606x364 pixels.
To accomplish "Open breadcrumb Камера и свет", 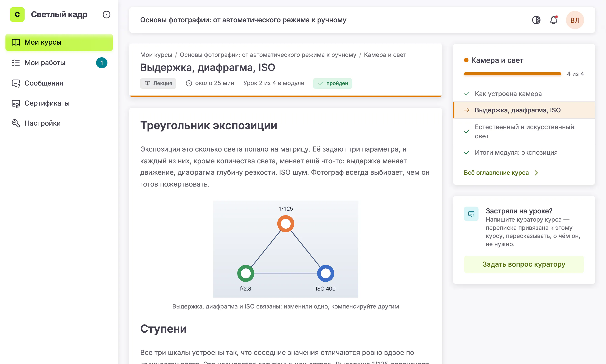I will tap(385, 55).
